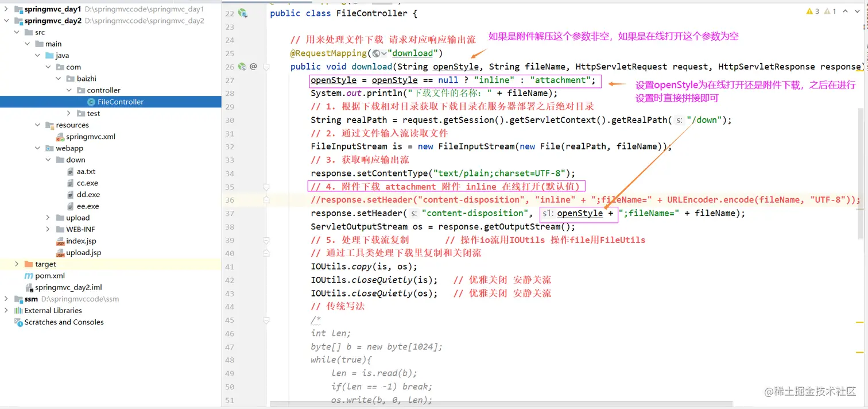This screenshot has width=868, height=409.
Task: Select the FileController tree row label
Action: pyautogui.click(x=121, y=102)
